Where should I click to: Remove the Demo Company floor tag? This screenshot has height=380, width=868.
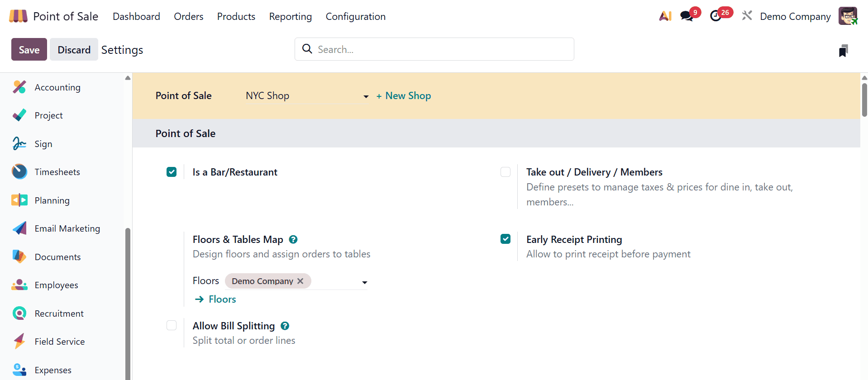click(300, 281)
